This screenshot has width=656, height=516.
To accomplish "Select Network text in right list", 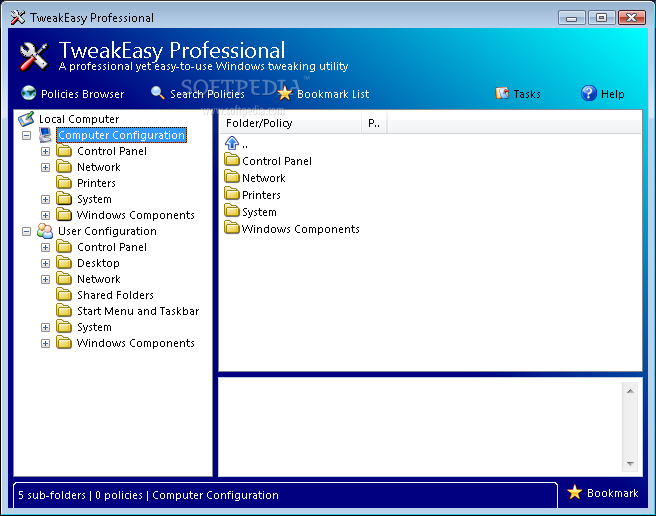I will (x=264, y=178).
